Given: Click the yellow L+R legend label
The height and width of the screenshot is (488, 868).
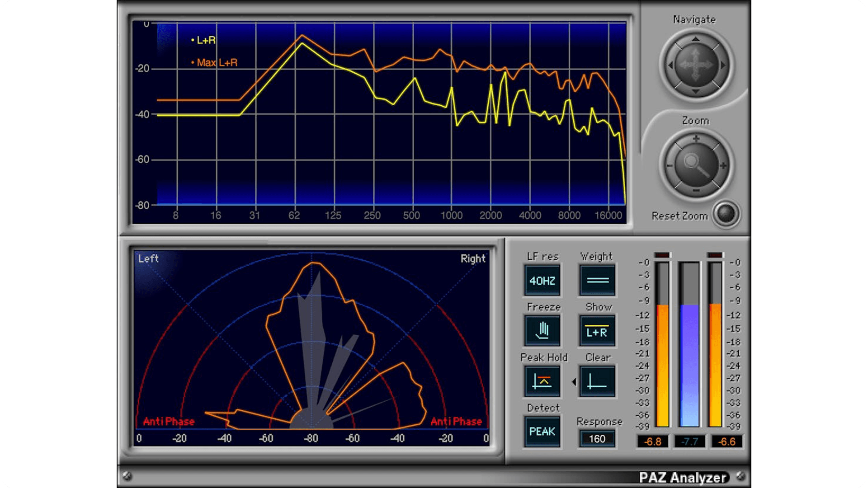Looking at the screenshot, I should (x=203, y=40).
